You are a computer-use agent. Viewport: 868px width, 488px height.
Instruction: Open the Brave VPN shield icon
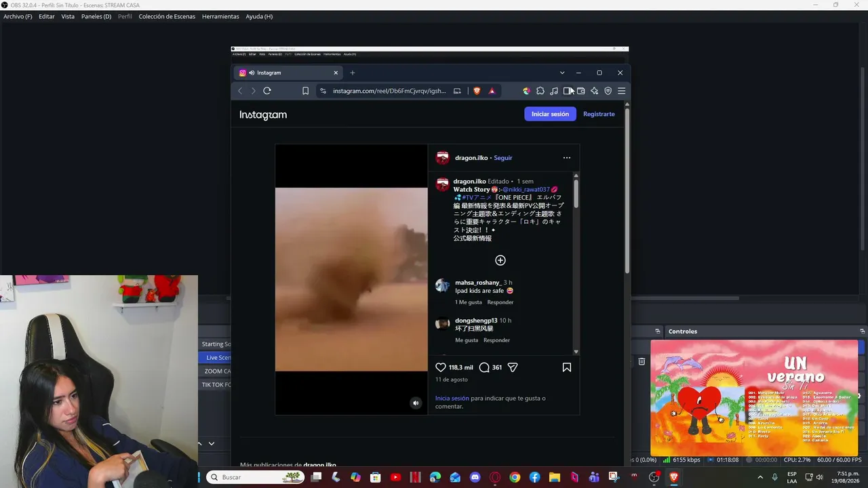tap(608, 91)
